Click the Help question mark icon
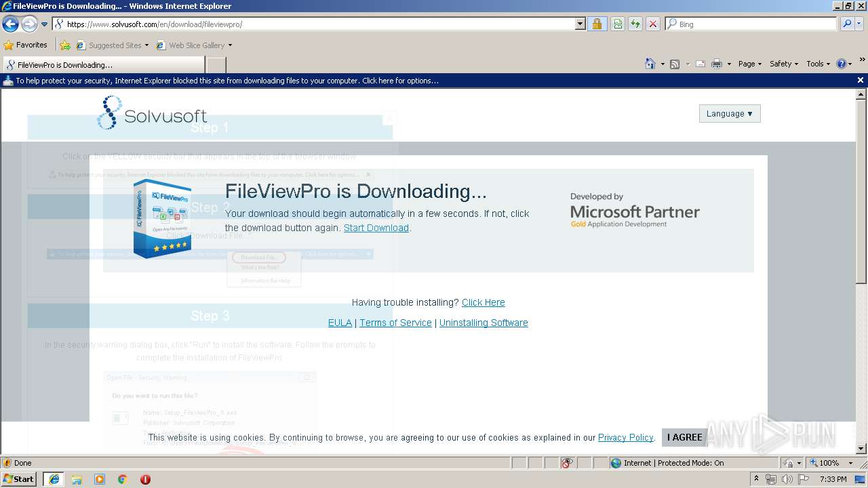868x488 pixels. pos(842,64)
